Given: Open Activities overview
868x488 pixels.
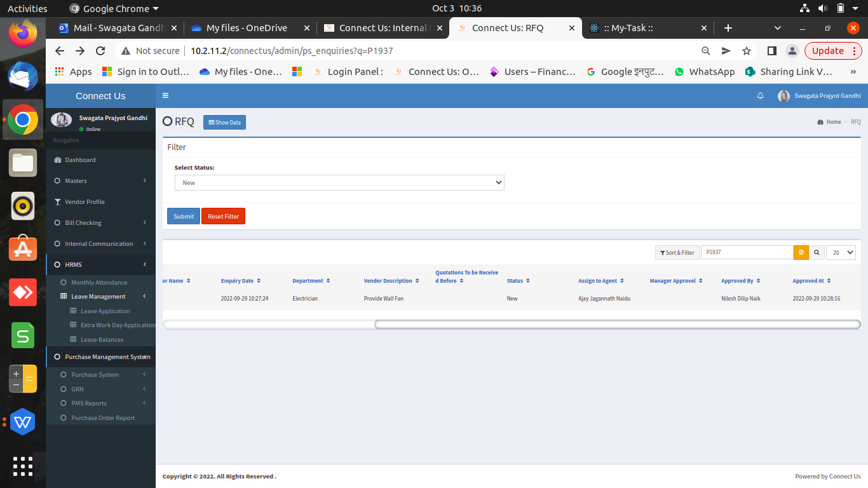Looking at the screenshot, I should click(27, 8).
